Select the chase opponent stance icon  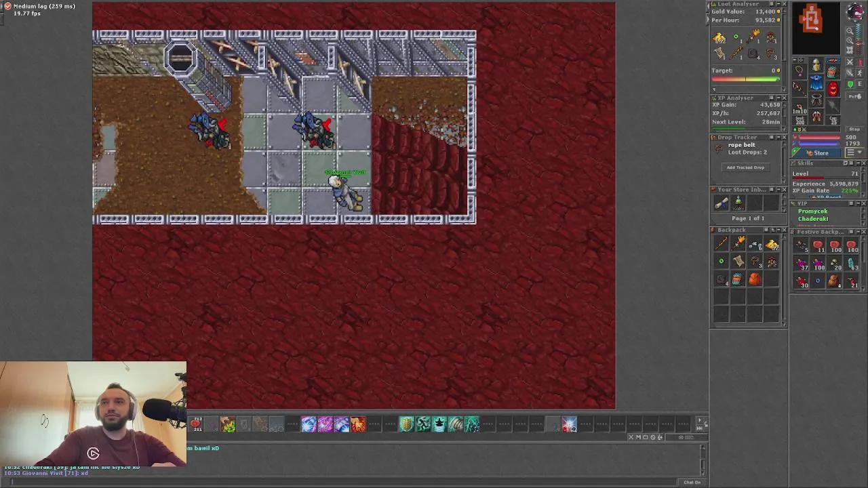860,73
